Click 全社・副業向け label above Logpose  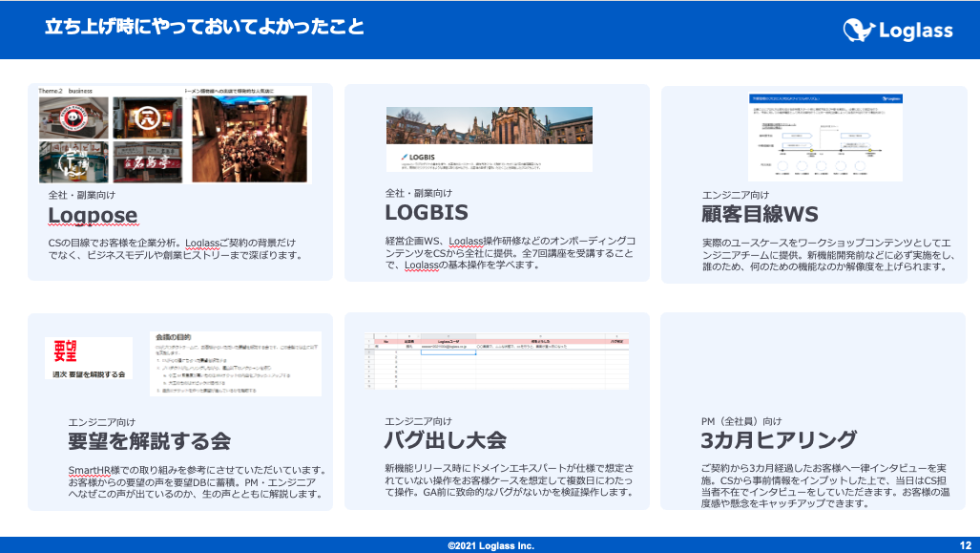82,195
